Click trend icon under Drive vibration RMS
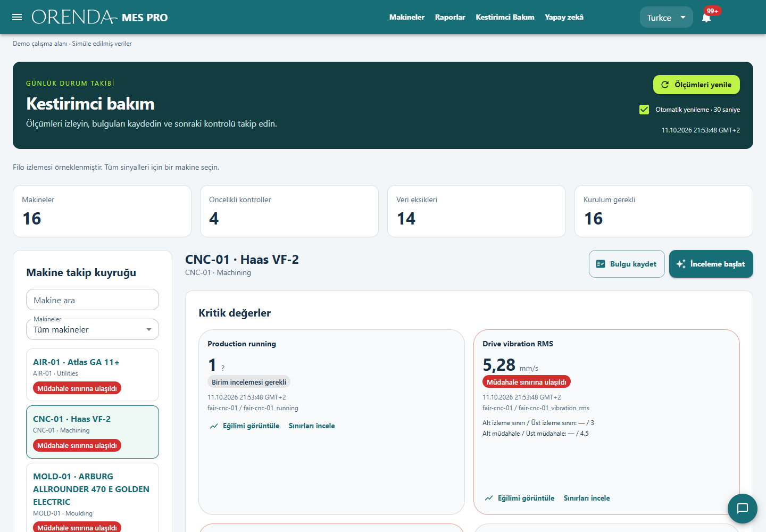 point(489,498)
